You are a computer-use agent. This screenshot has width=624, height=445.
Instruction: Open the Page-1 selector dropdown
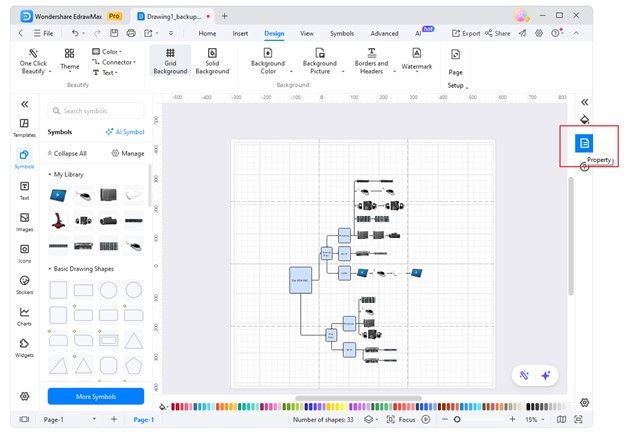(70, 420)
